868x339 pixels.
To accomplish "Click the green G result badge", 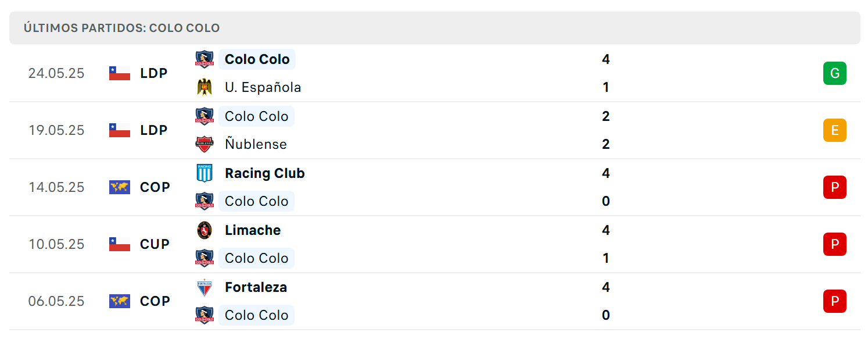I will pos(835,73).
